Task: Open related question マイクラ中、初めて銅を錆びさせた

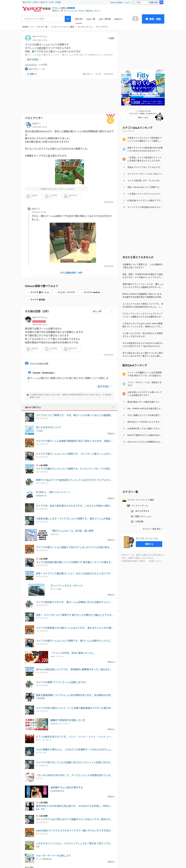Action: click(74, 506)
